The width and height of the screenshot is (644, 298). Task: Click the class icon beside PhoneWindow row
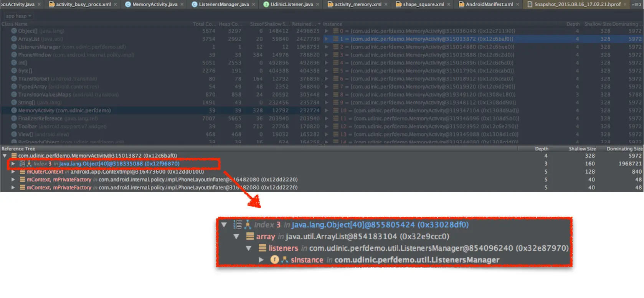pyautogui.click(x=14, y=55)
